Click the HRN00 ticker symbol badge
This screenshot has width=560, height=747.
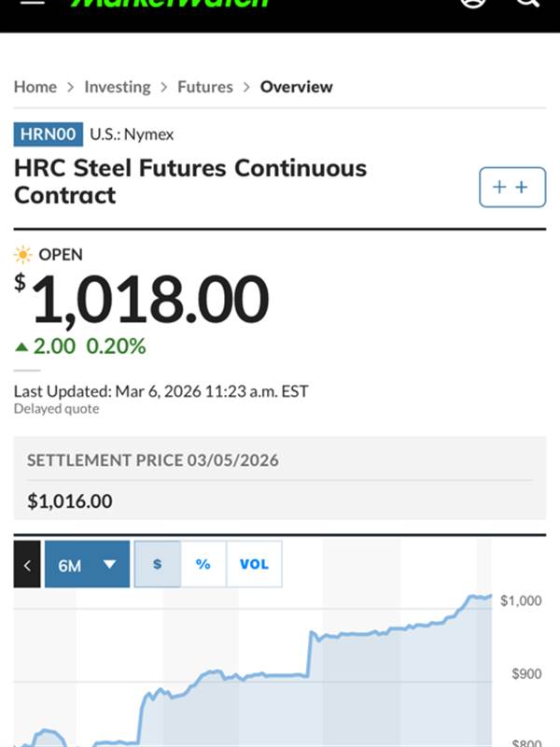49,134
